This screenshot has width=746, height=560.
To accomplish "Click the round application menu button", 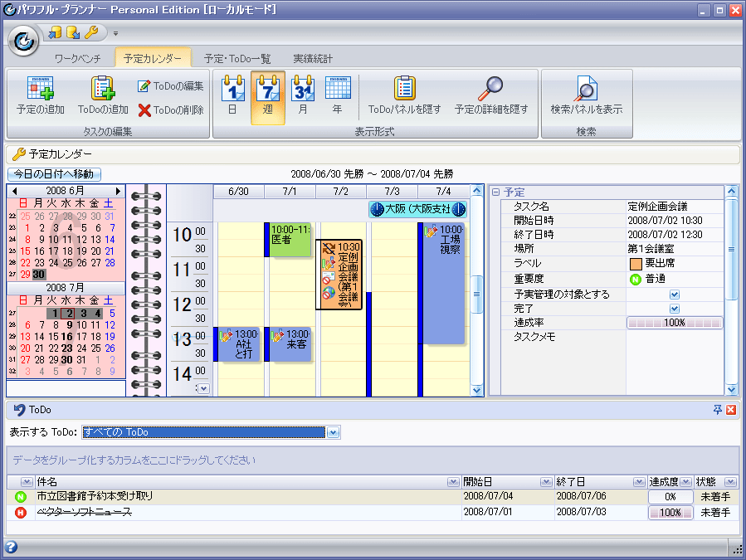I will click(23, 41).
